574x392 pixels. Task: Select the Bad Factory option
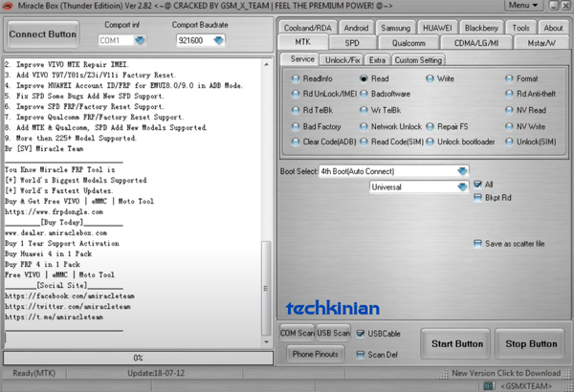coord(296,126)
